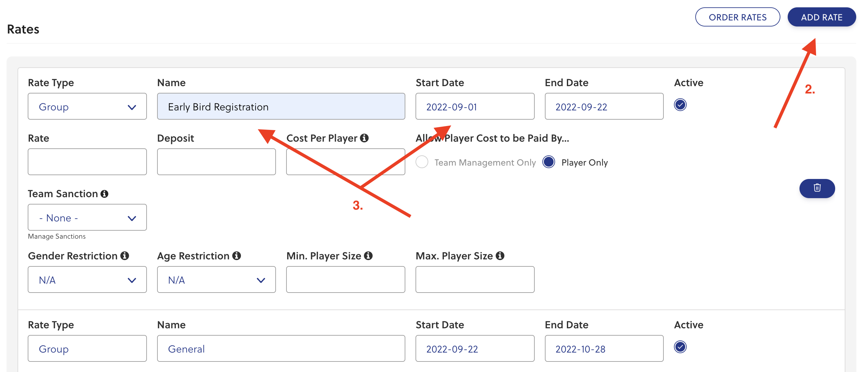Image resolution: width=868 pixels, height=372 pixels.
Task: Open the Manage Sanctions link
Action: click(57, 236)
